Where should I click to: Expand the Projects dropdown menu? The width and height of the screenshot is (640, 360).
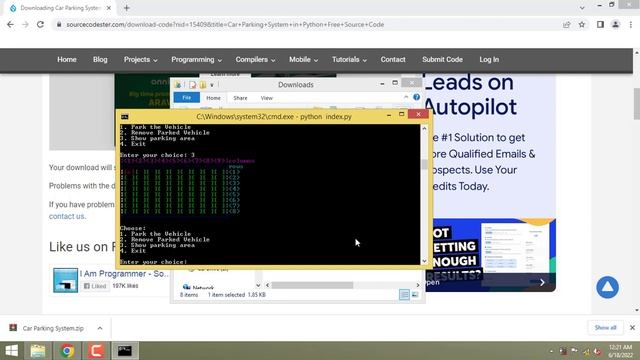coord(140,60)
